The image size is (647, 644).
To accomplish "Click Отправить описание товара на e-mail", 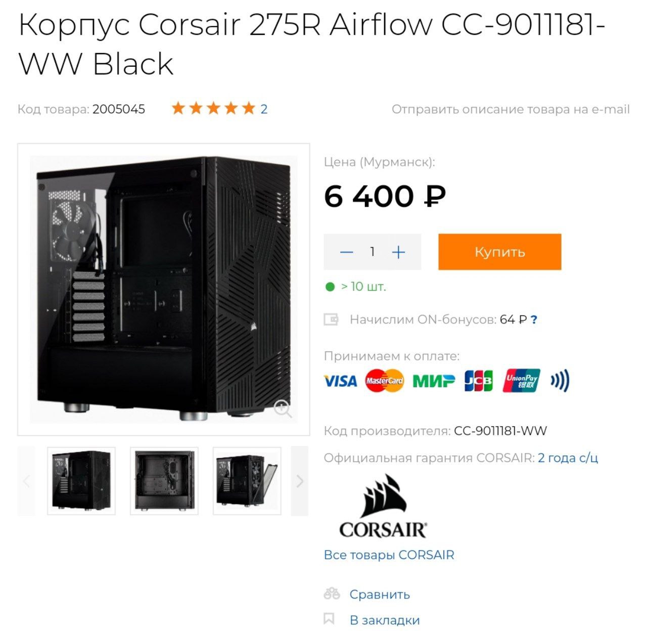I will point(511,109).
